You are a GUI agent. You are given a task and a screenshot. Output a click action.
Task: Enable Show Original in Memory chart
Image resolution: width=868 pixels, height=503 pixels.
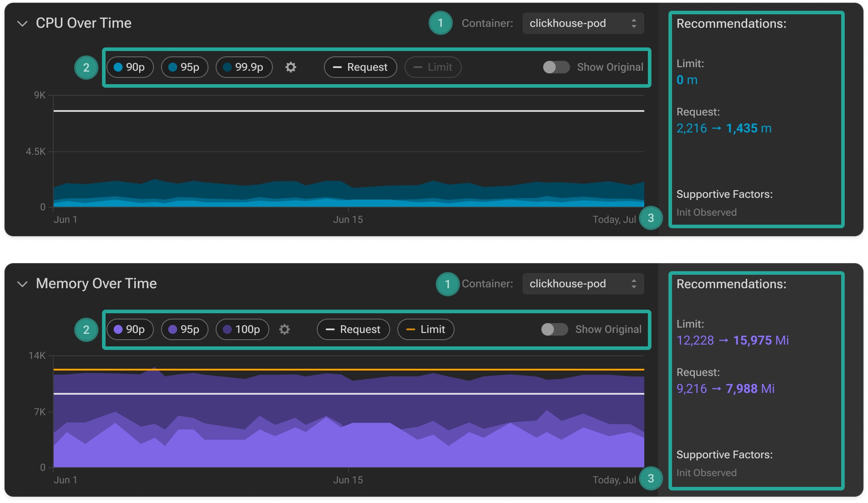click(554, 329)
